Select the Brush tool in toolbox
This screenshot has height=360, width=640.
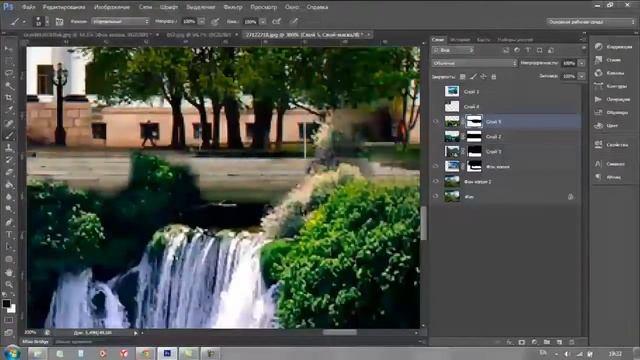(9, 136)
